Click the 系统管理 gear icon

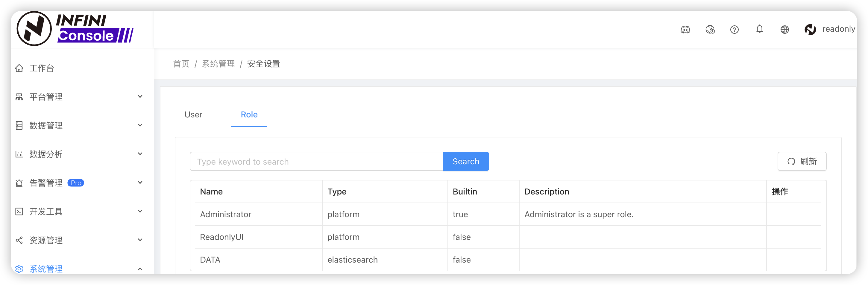click(x=19, y=269)
